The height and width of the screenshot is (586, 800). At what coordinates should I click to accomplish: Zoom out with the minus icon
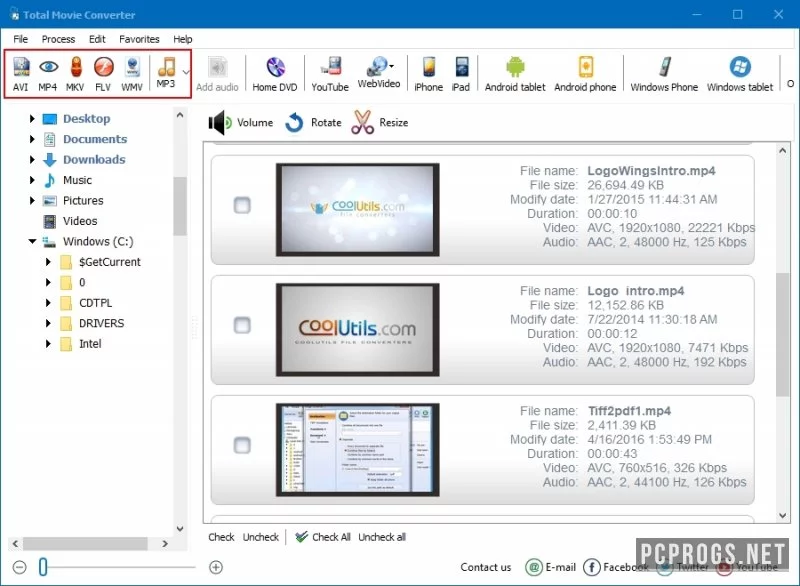coord(19,567)
